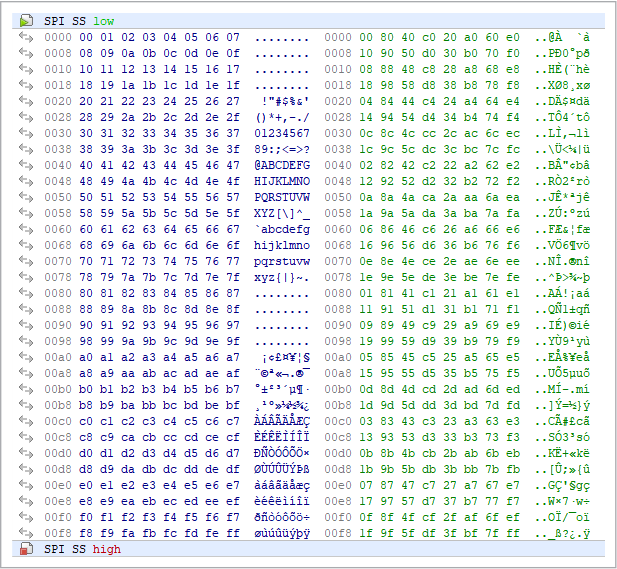617x569 pixels.
Task: Click transfer arrows icon on row 00a8
Action: coord(26,373)
